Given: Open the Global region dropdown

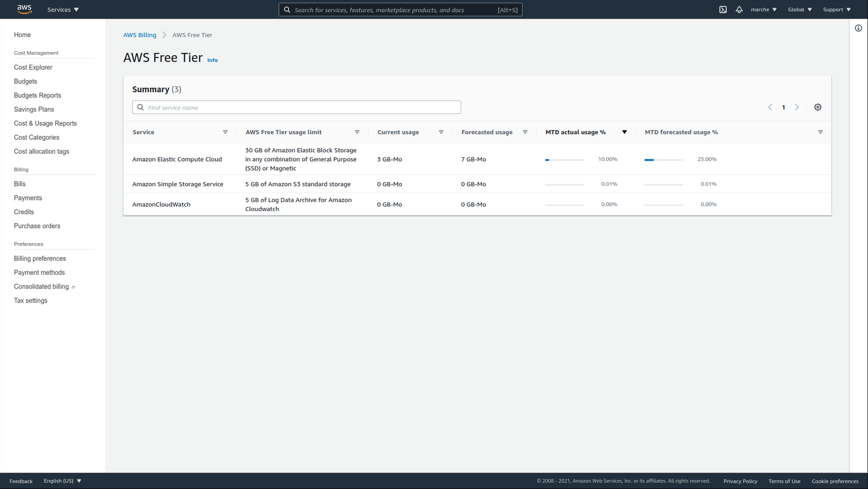Looking at the screenshot, I should tap(800, 9).
